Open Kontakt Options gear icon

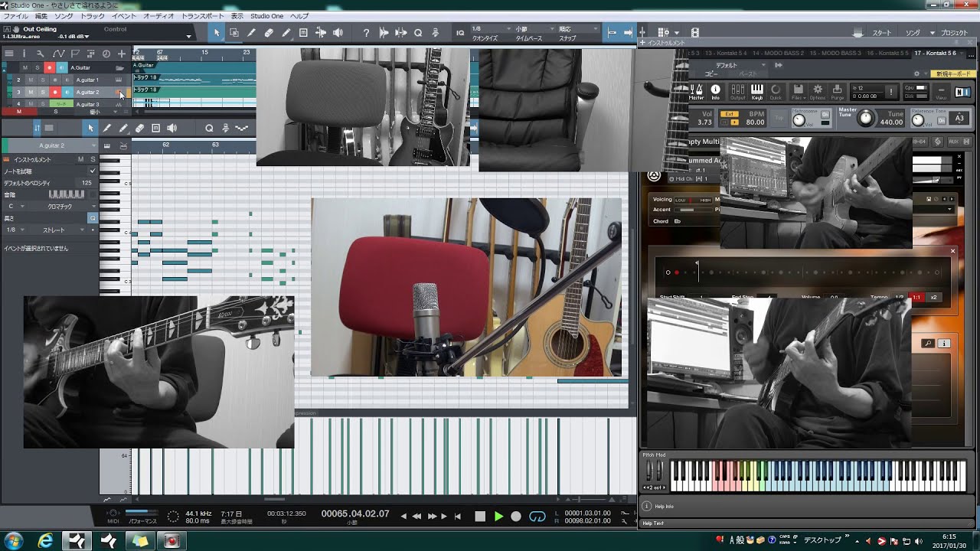(x=818, y=91)
